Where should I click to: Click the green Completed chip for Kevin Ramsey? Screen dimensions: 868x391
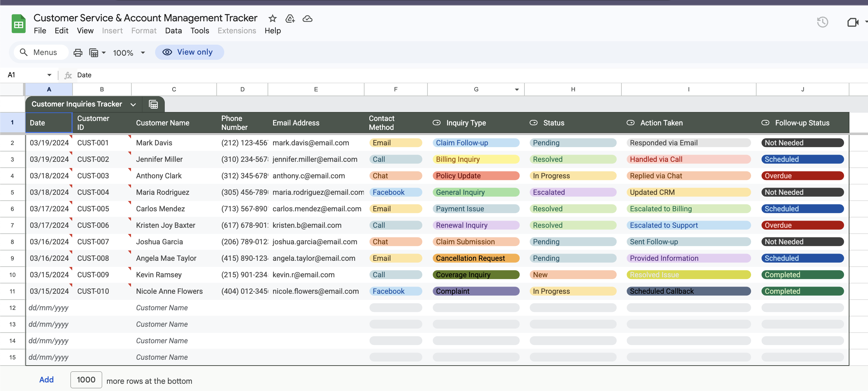coord(802,275)
